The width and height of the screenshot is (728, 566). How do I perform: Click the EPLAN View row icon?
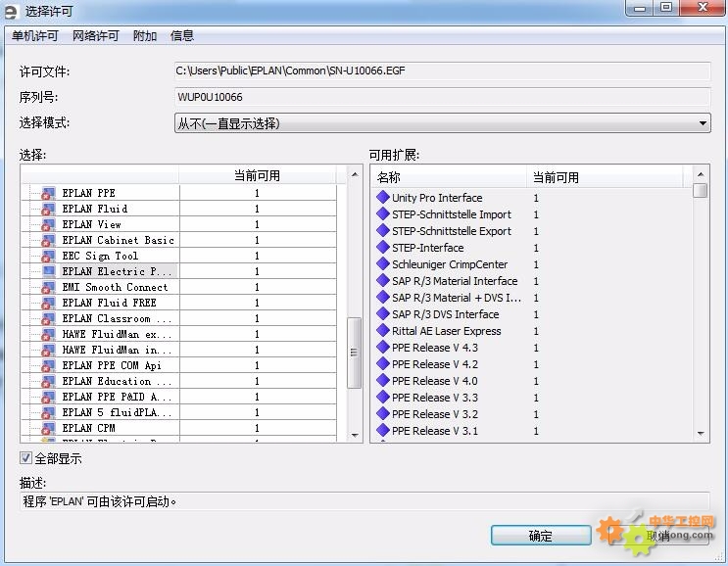pyautogui.click(x=48, y=224)
